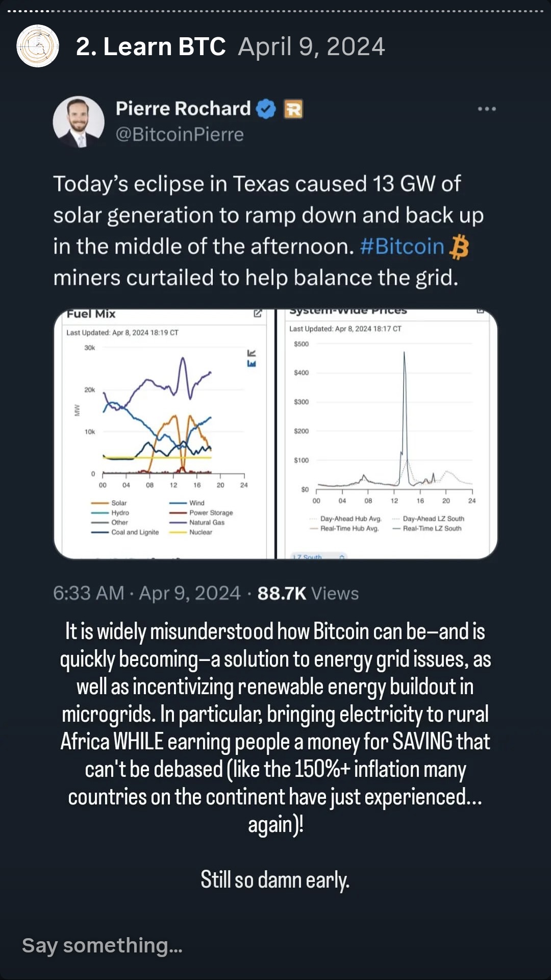Tap the "Say something..." reply field
The height and width of the screenshot is (980, 551).
pos(102,945)
